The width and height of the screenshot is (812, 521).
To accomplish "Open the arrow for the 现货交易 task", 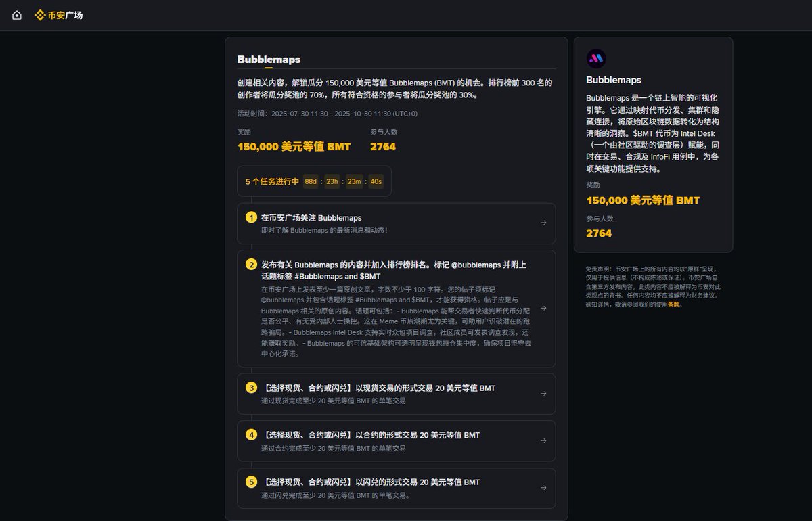I will click(x=543, y=393).
